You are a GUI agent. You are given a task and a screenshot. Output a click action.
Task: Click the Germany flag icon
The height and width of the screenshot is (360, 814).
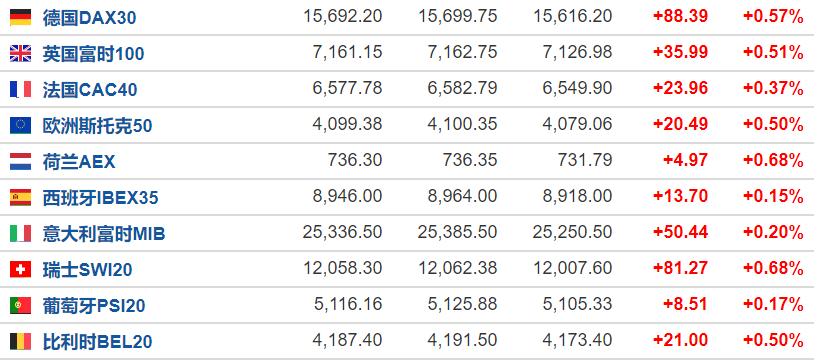click(20, 17)
